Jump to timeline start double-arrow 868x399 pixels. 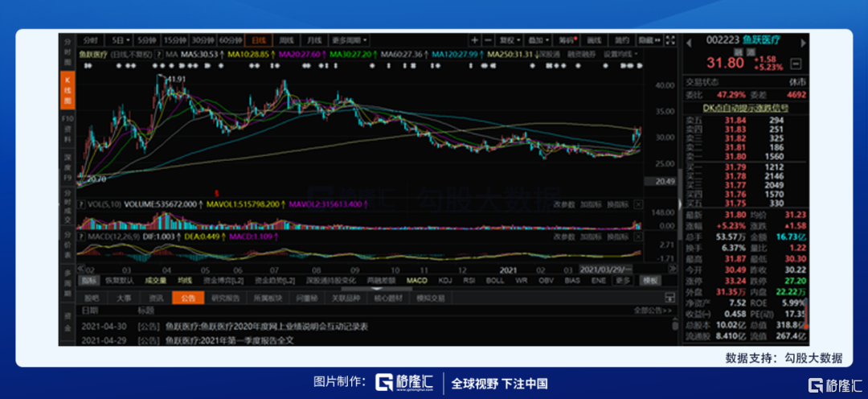pos(81,269)
